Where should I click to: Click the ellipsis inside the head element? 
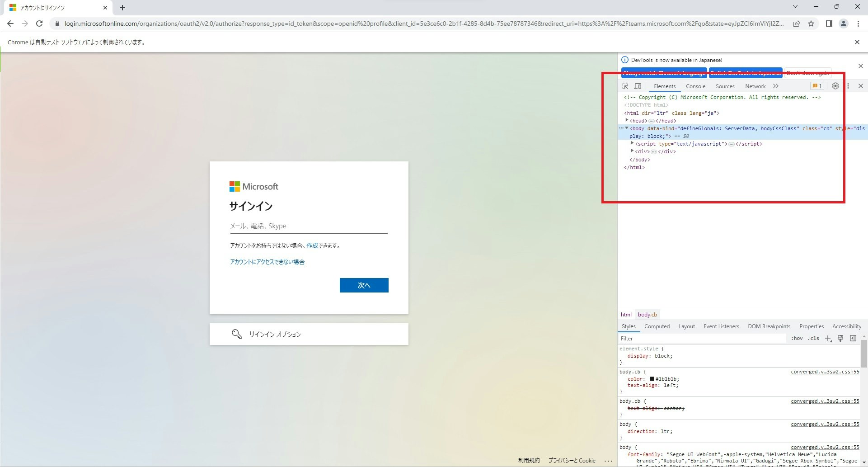click(651, 121)
